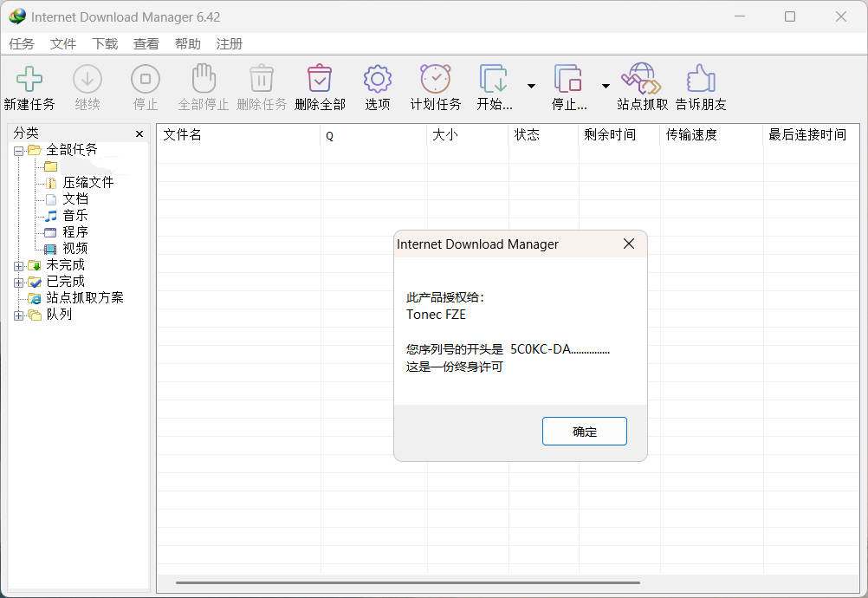Select the 视频 category in the sidebar
Screen dimensions: 868x598
click(x=74, y=248)
